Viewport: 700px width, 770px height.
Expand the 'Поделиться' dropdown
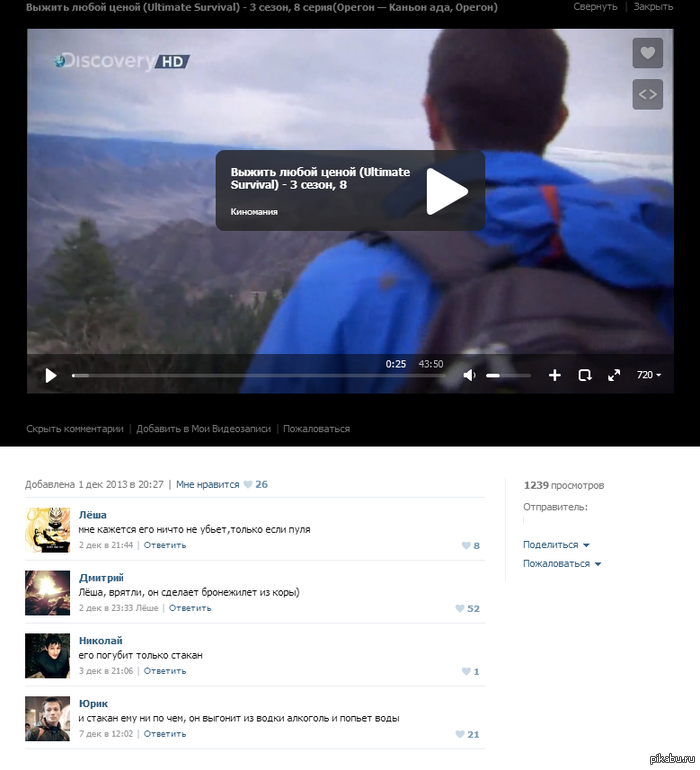pyautogui.click(x=556, y=545)
